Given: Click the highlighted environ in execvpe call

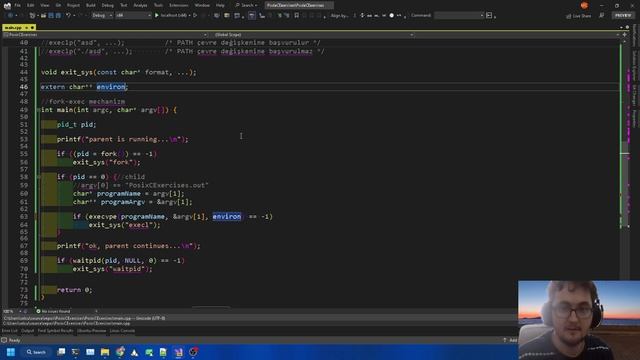Looking at the screenshot, I should [x=227, y=216].
